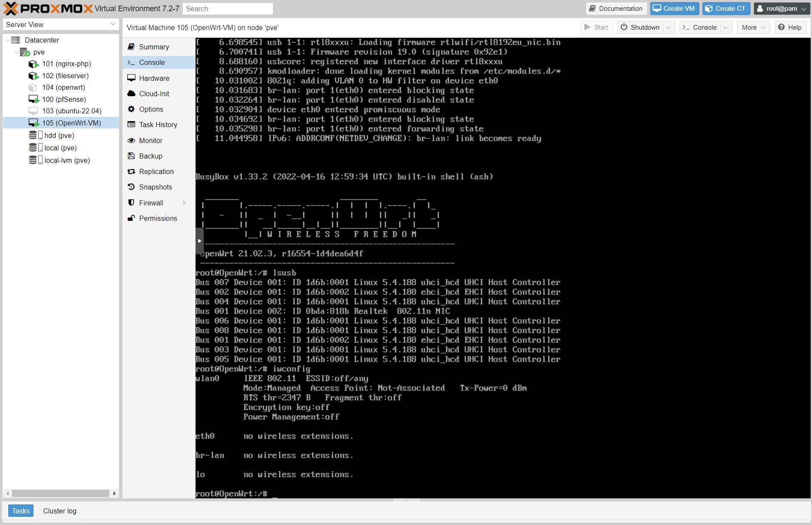Open Firewall settings with the shield icon
This screenshot has width=812, height=525.
[x=131, y=203]
